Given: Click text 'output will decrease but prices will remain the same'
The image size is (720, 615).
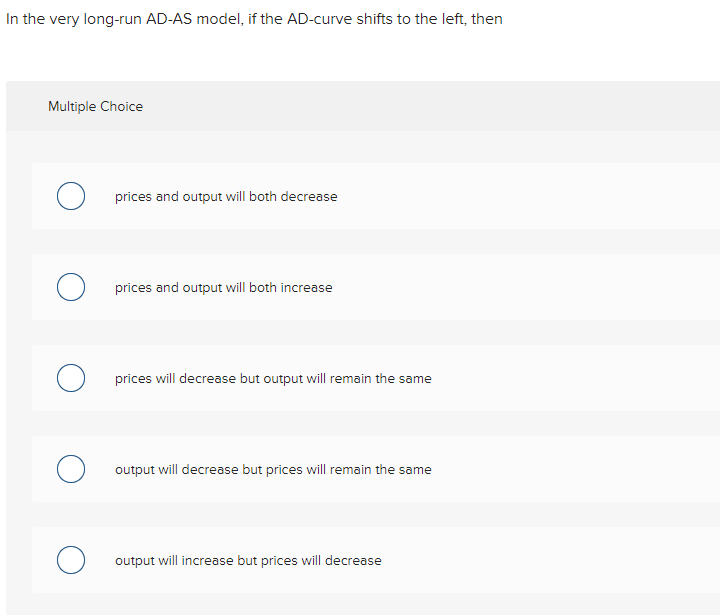Looking at the screenshot, I should coord(273,469).
